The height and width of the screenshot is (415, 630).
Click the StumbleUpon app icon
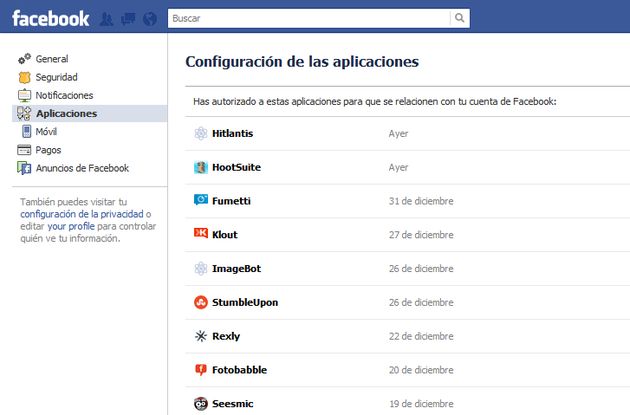(x=201, y=302)
